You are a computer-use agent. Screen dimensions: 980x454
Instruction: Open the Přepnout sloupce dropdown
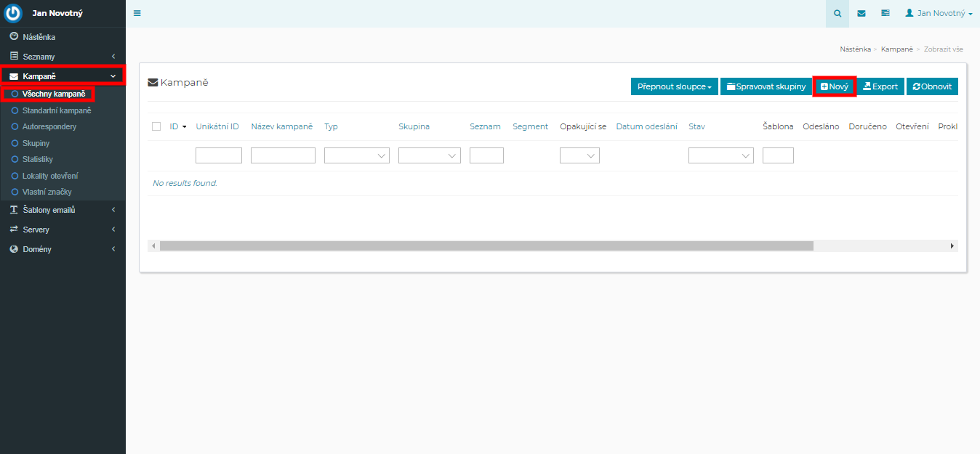pos(675,86)
